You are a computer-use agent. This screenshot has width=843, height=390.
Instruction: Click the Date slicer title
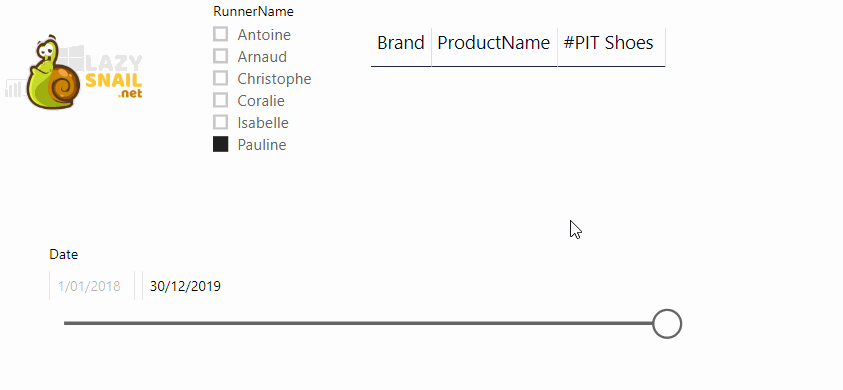point(63,254)
